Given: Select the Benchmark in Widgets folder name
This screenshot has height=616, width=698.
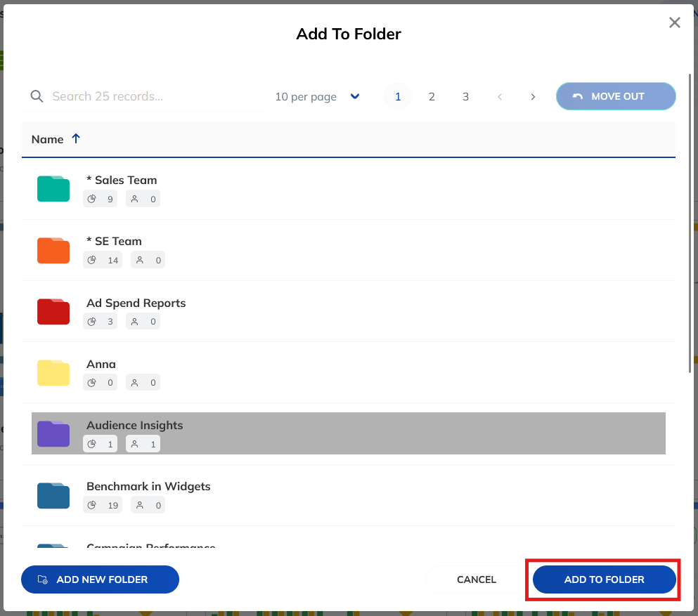Looking at the screenshot, I should 148,486.
